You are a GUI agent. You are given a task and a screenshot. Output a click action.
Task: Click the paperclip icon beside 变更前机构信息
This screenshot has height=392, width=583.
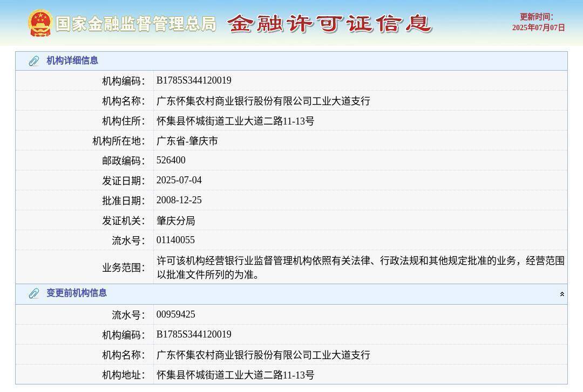(x=34, y=293)
